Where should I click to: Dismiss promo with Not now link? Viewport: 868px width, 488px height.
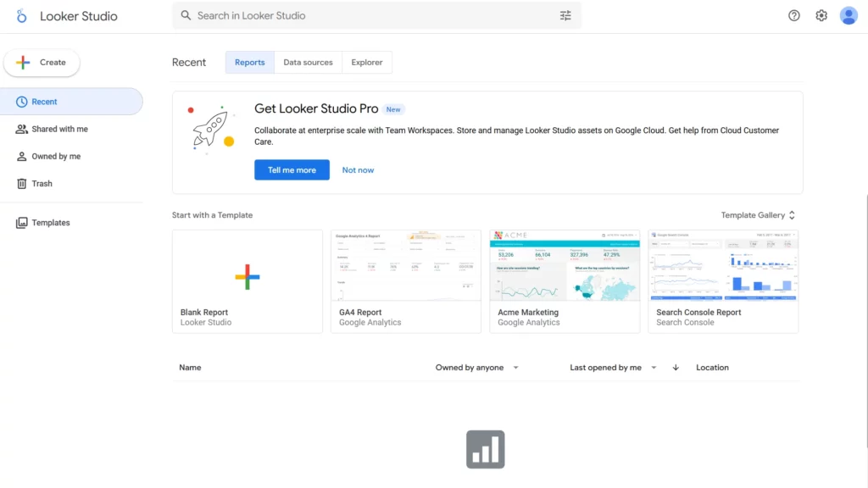[358, 170]
